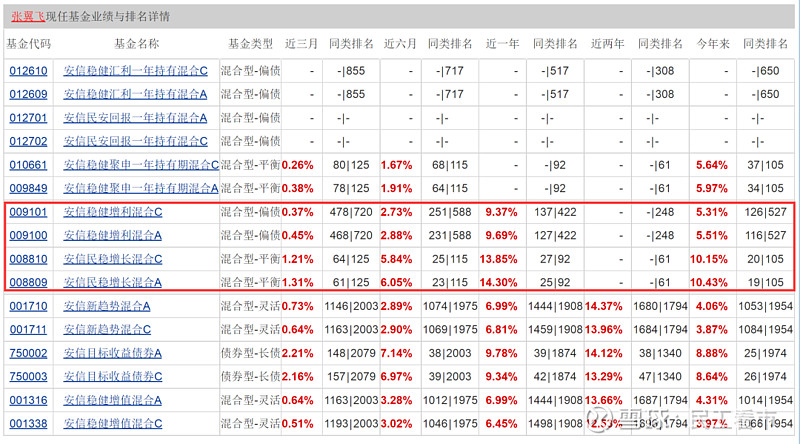Viewport: 800px width, 444px height.
Task: Select the 1.67% six-month return cell
Action: coord(396,165)
